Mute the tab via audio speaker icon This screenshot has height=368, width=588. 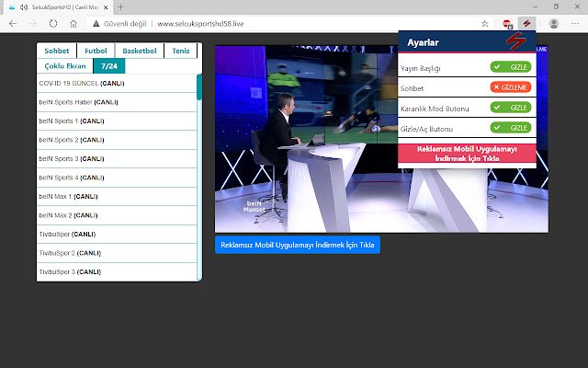24,7
